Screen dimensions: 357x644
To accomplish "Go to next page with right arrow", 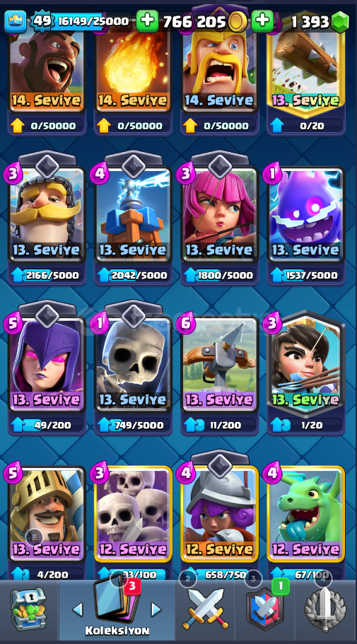I will (x=156, y=609).
